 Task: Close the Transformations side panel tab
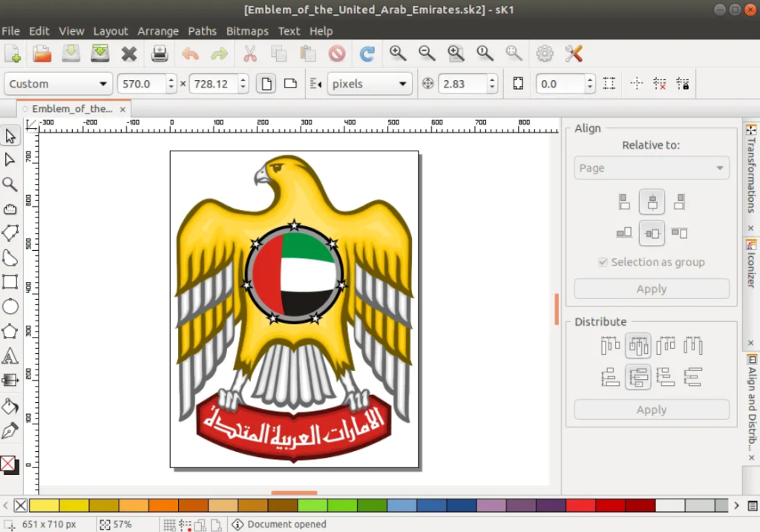(751, 229)
